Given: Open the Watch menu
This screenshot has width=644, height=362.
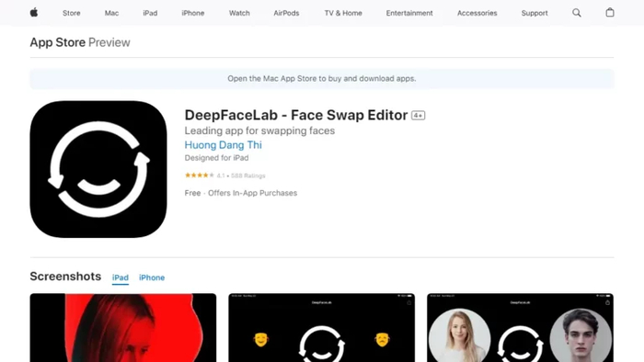Looking at the screenshot, I should [239, 13].
